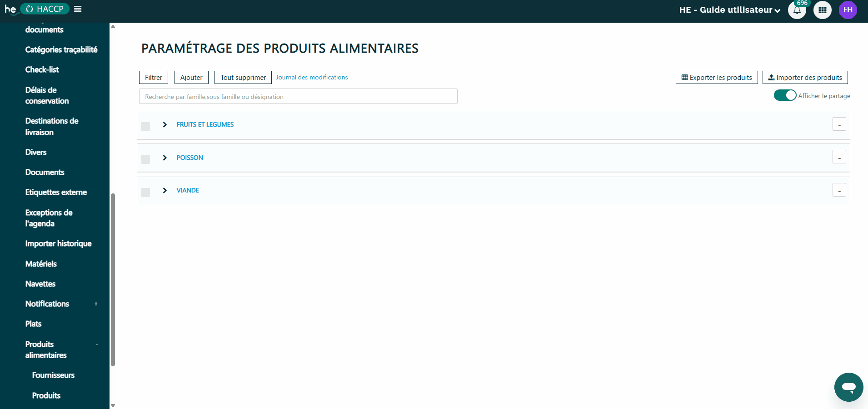The height and width of the screenshot is (409, 868).
Task: Expand the FRUITS ET LEGUMES family
Action: (x=165, y=124)
